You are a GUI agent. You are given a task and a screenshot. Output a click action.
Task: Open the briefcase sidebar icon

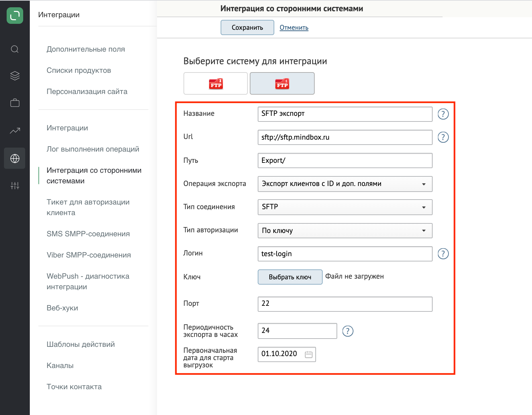pyautogui.click(x=15, y=103)
